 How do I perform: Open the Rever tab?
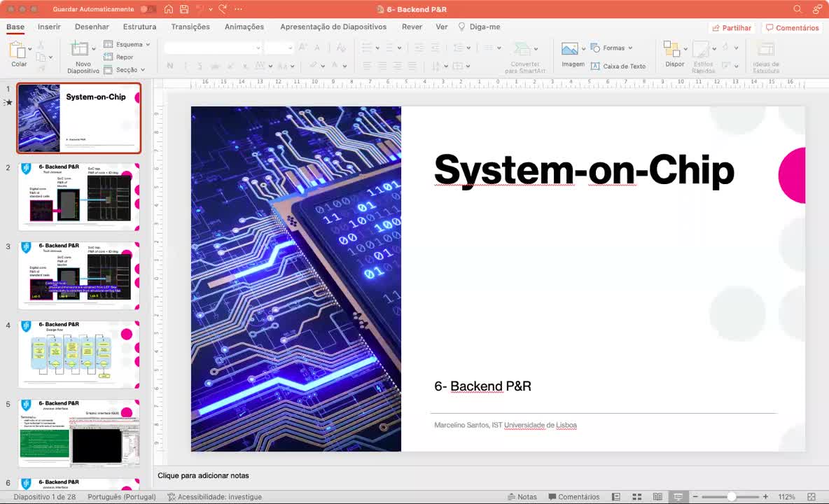click(412, 27)
